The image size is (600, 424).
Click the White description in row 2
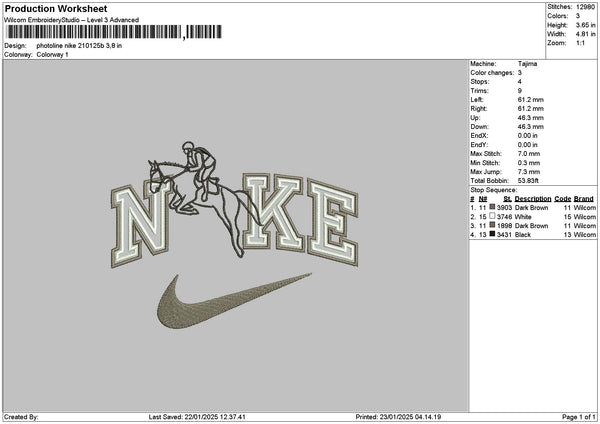click(523, 217)
